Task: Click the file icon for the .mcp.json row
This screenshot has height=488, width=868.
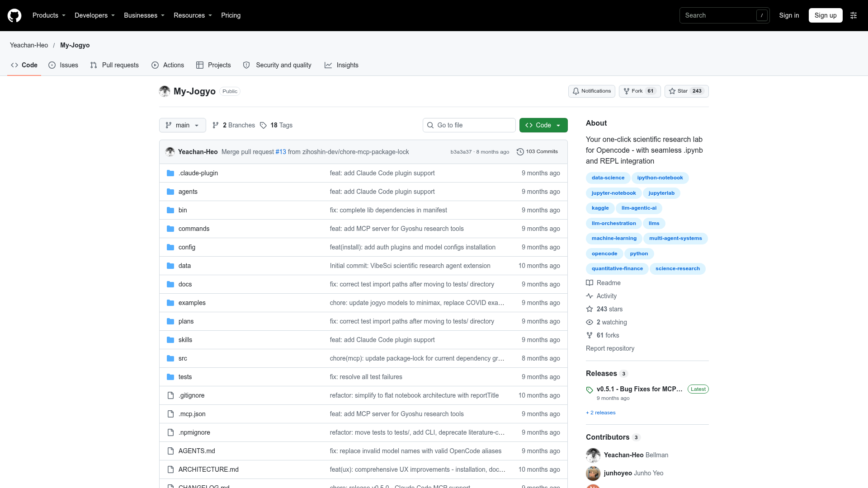Action: click(170, 414)
